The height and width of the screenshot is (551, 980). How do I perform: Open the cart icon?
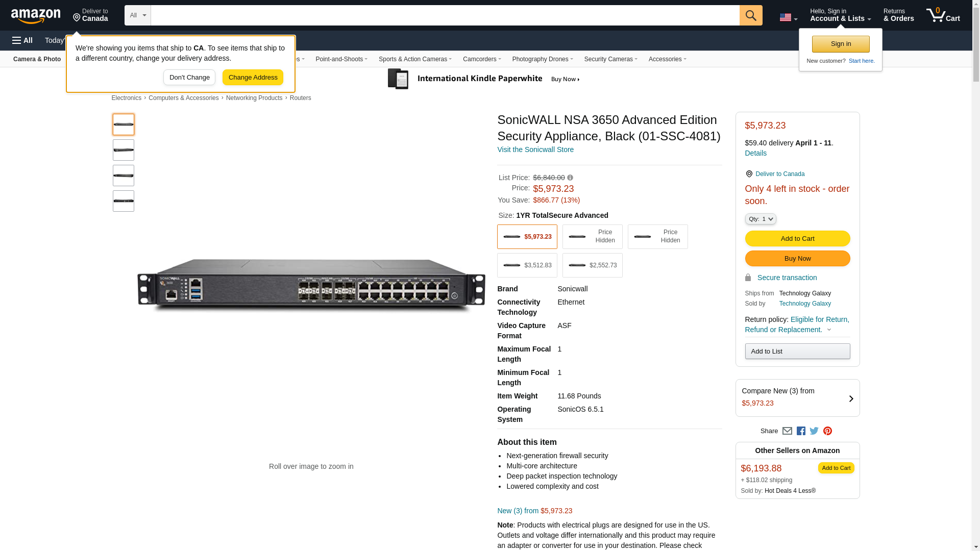[x=943, y=15]
